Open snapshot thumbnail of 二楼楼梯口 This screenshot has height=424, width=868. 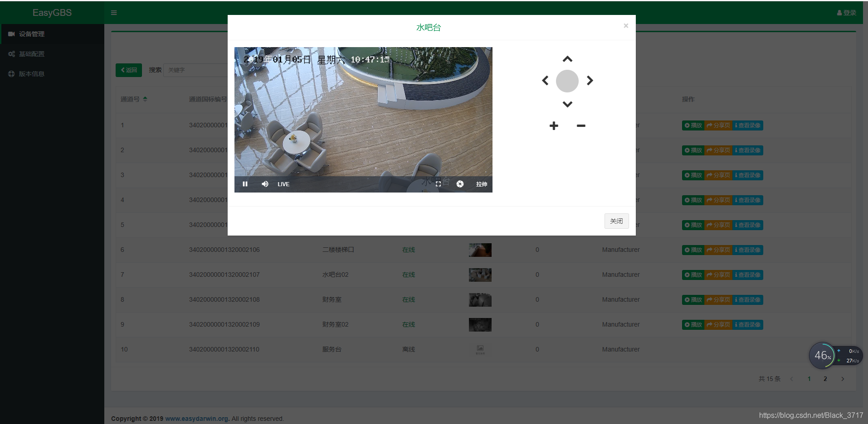pyautogui.click(x=480, y=250)
